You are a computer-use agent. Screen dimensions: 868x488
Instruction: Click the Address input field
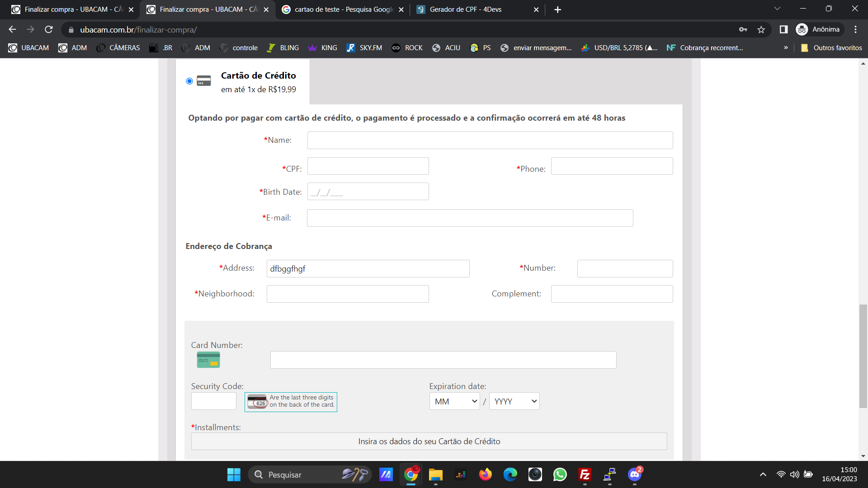click(x=368, y=268)
